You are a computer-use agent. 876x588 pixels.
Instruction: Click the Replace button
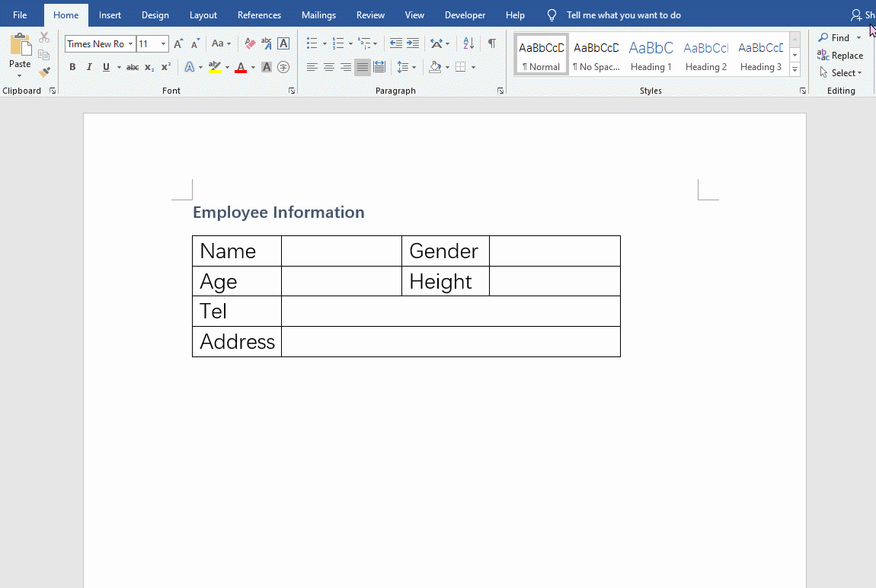click(840, 56)
